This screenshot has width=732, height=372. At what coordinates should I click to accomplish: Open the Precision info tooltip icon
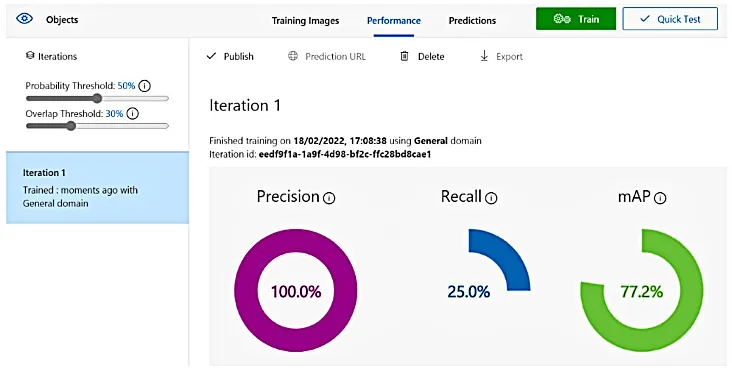(329, 198)
